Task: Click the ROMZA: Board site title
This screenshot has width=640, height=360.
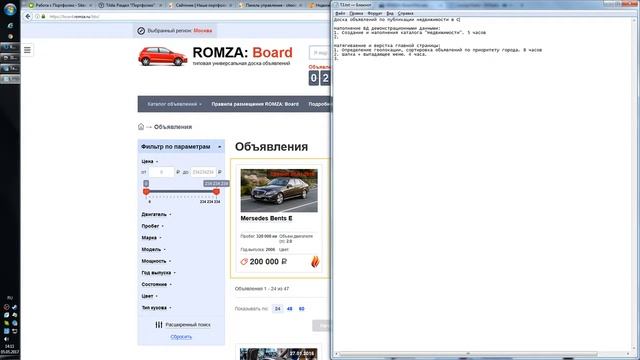Action: point(242,52)
